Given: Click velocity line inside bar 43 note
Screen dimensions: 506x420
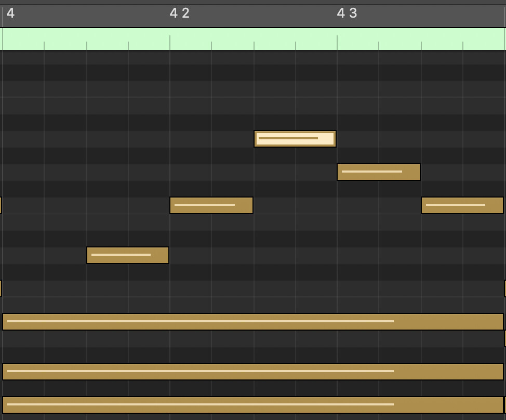Looking at the screenshot, I should click(371, 172).
